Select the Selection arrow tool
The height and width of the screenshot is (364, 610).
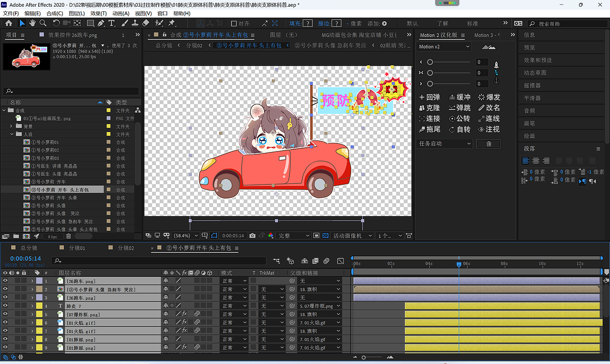pos(22,23)
